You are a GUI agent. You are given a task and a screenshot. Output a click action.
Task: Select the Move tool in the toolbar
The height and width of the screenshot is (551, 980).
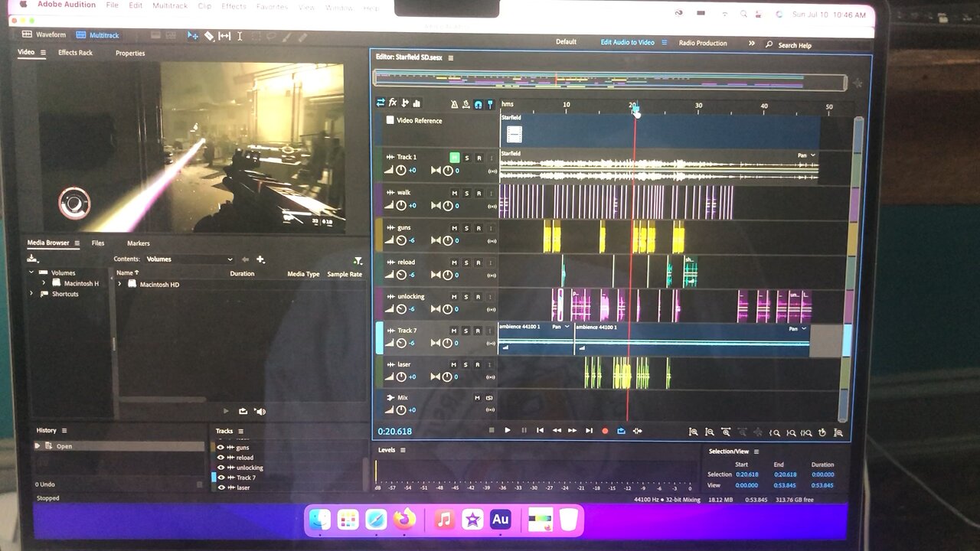[x=193, y=36]
